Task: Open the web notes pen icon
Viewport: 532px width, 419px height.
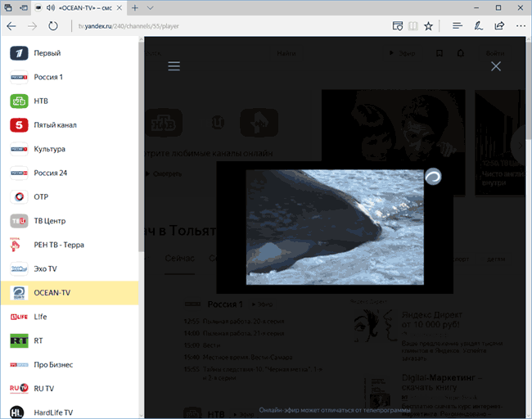Action: click(478, 25)
